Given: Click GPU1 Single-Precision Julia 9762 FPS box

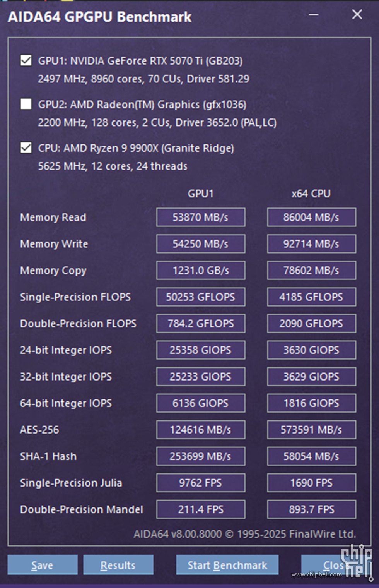Looking at the screenshot, I should click(201, 483).
